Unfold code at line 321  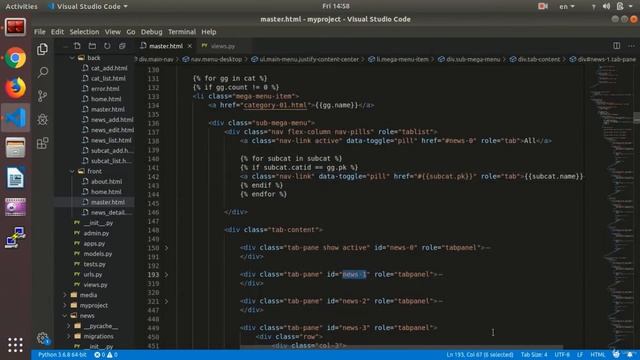point(166,301)
